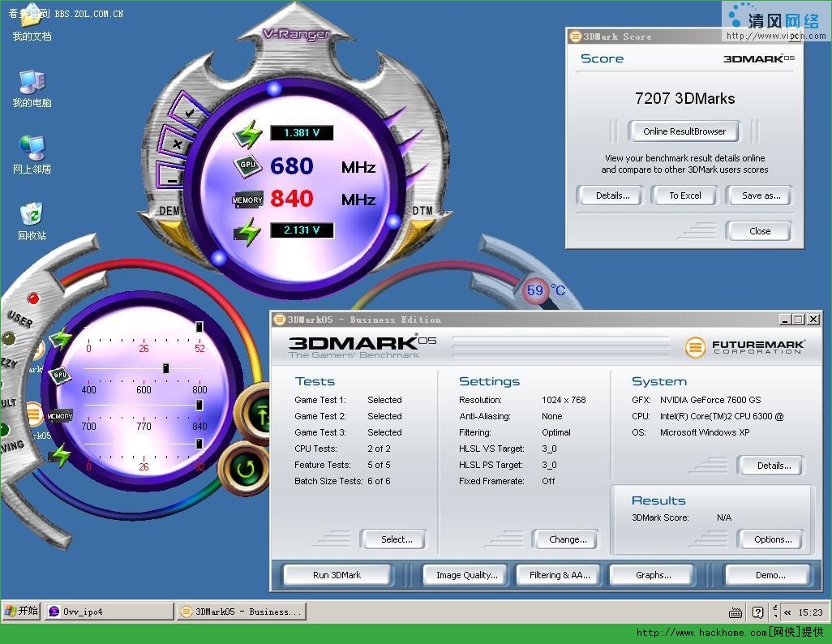
Task: Click the Start button on taskbar
Action: (x=21, y=611)
